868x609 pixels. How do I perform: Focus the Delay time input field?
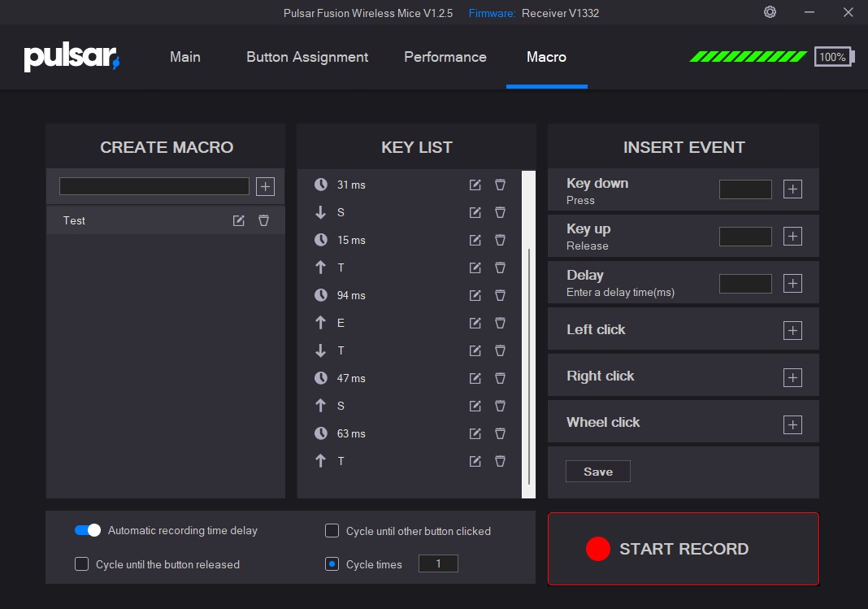coord(745,283)
